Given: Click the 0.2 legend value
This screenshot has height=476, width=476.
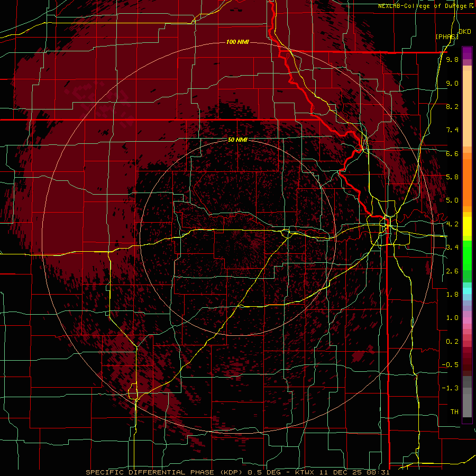Looking at the screenshot, I should click(x=452, y=342).
